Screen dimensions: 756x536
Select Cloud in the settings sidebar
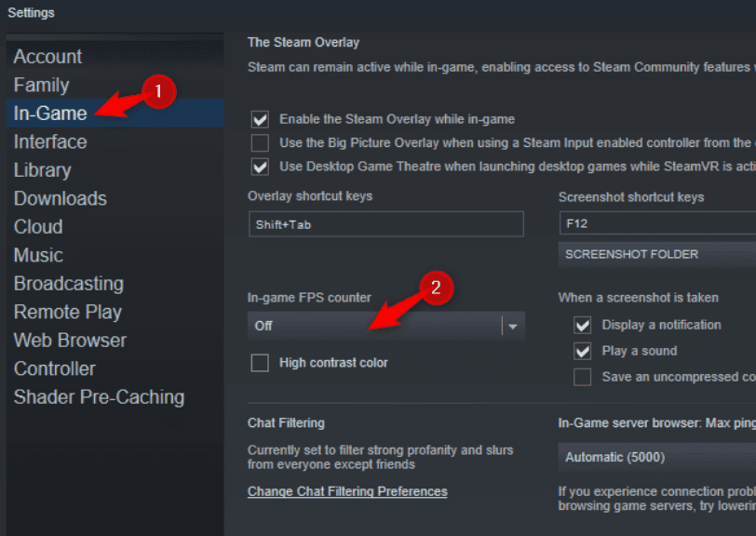pyautogui.click(x=38, y=227)
